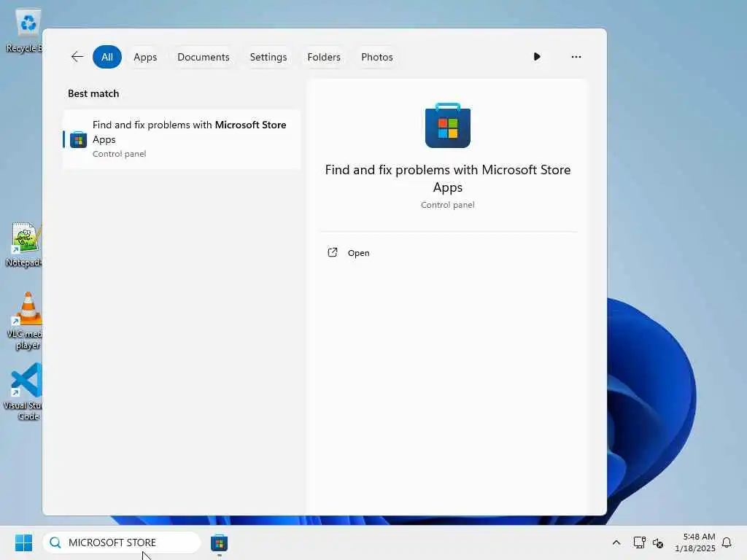Select the VLC media player shortcut

point(26,321)
